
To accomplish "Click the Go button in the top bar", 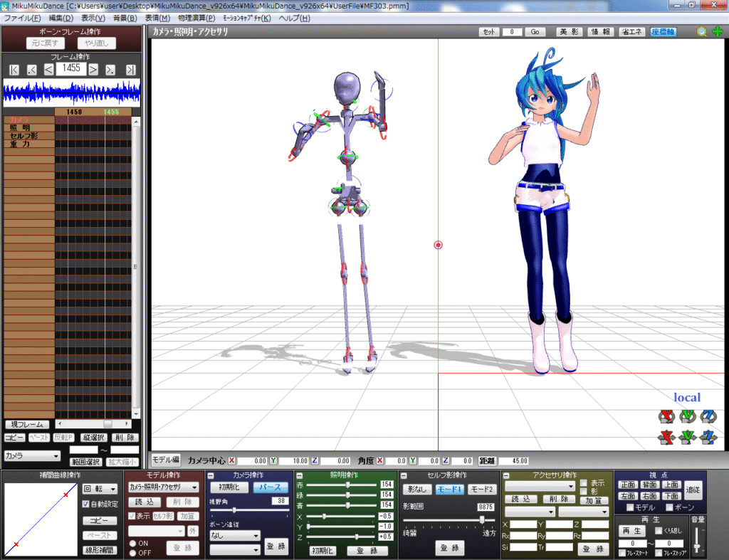I will (x=535, y=31).
